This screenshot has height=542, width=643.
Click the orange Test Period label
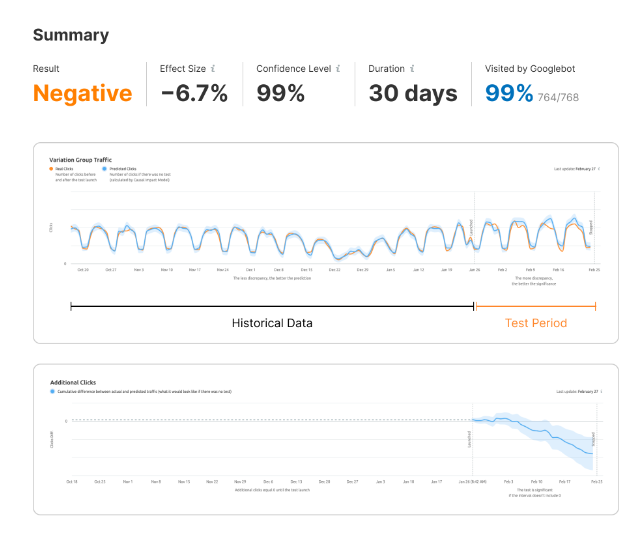pos(536,323)
